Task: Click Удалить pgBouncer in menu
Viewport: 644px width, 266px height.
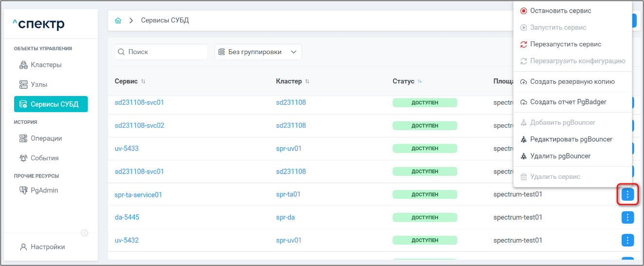Action: pos(560,156)
